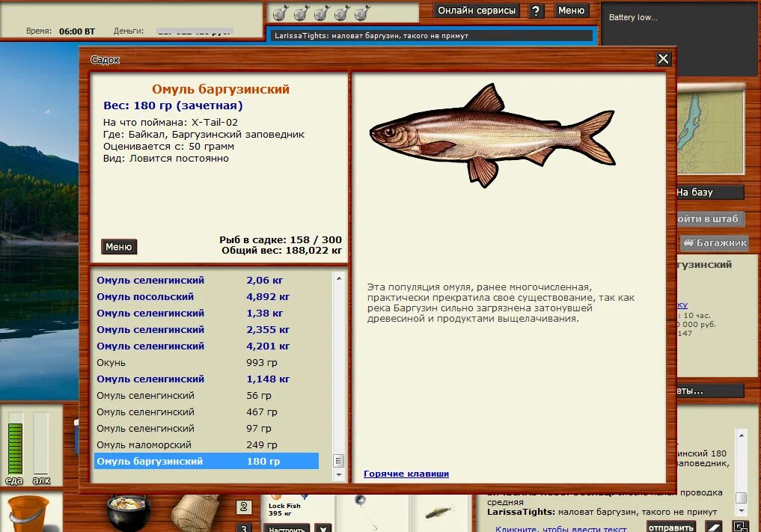
Task: Open the dropdown arrow next to Настроить
Action: coord(323,528)
